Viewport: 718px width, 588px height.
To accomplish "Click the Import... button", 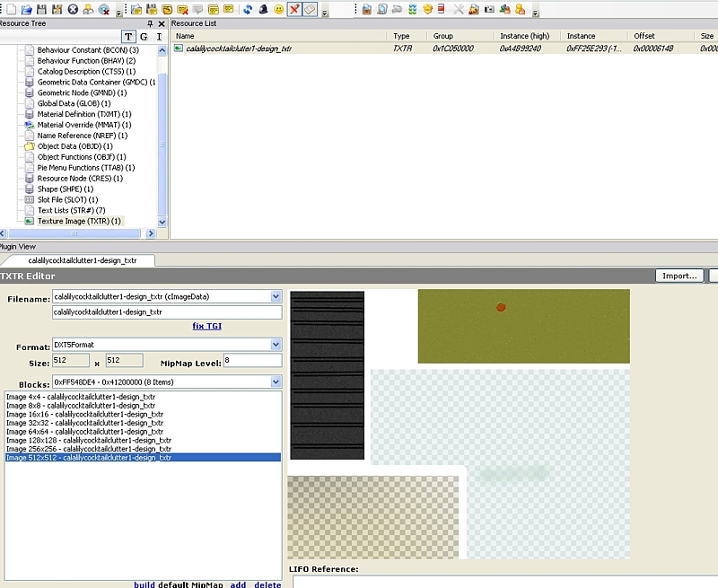I will pos(679,276).
